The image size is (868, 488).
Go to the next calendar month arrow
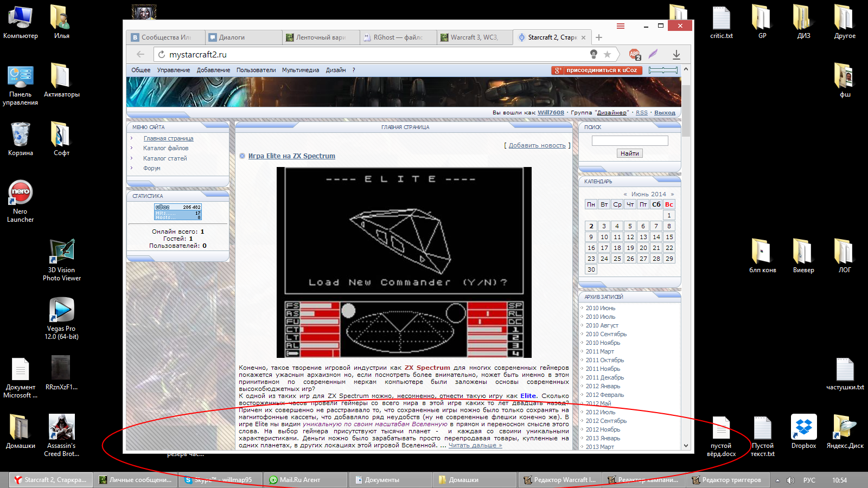coord(672,194)
